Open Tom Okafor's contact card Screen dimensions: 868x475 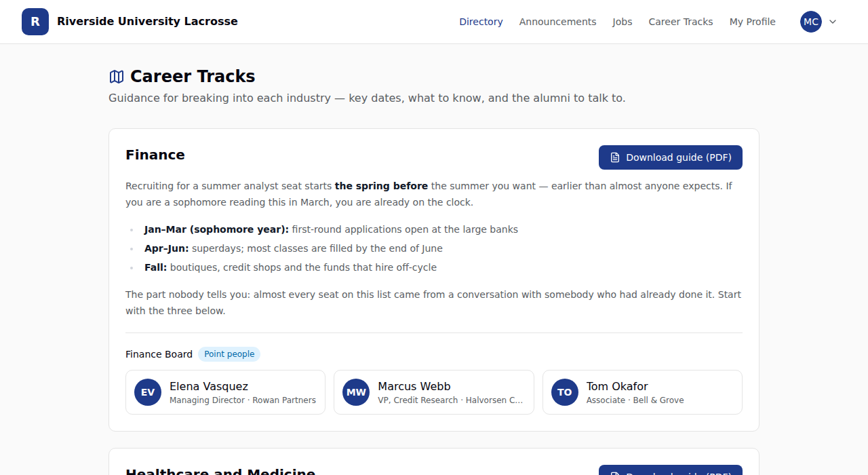coord(642,392)
